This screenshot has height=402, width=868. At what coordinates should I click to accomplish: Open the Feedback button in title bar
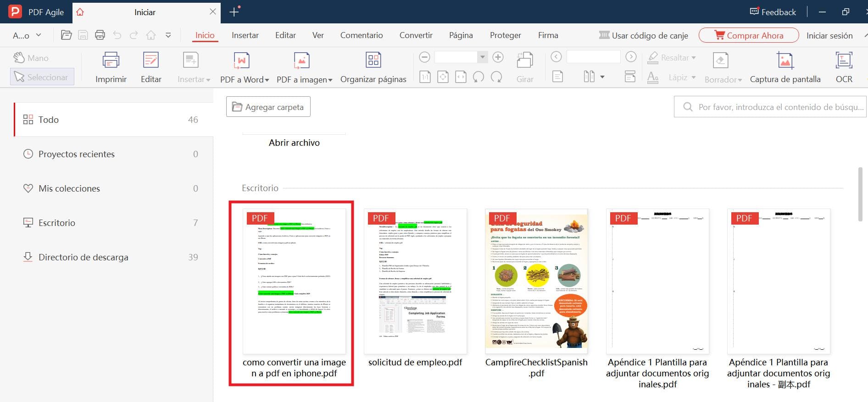point(773,12)
